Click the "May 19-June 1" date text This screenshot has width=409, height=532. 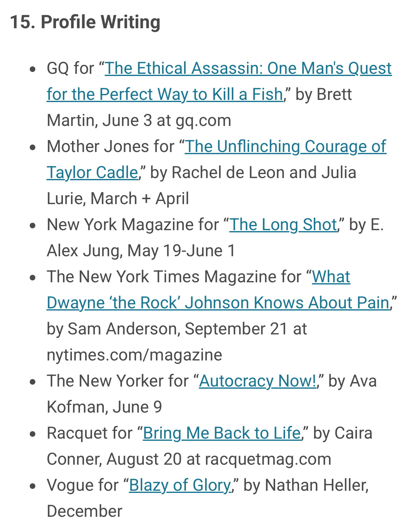click(x=181, y=251)
